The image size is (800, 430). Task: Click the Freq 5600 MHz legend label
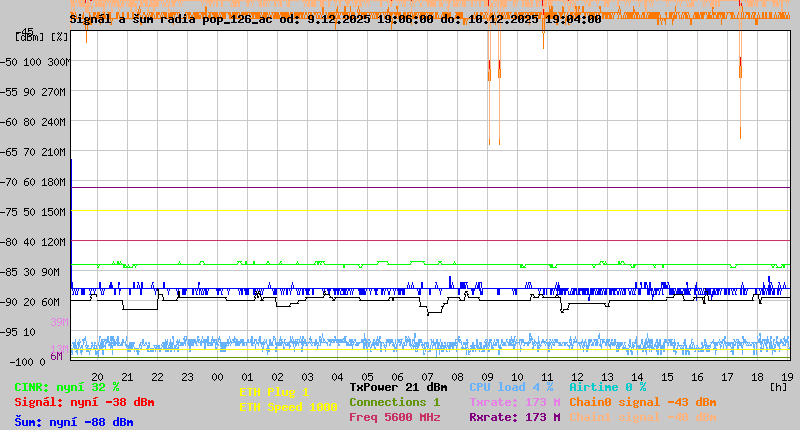[394, 417]
